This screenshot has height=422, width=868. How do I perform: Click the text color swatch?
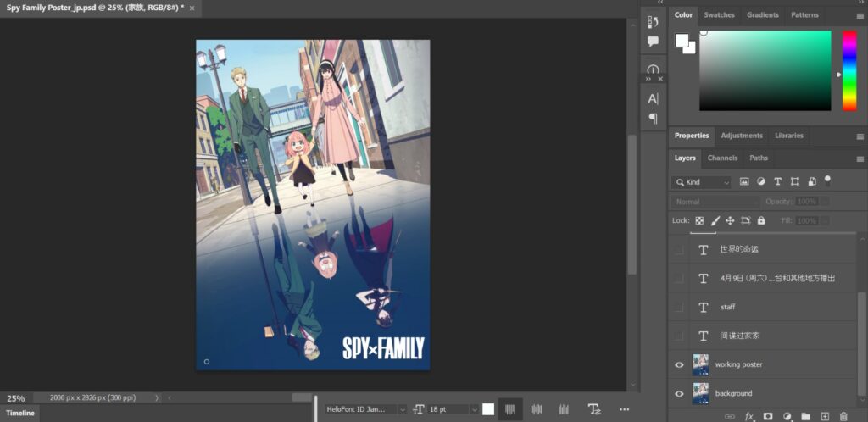click(488, 409)
